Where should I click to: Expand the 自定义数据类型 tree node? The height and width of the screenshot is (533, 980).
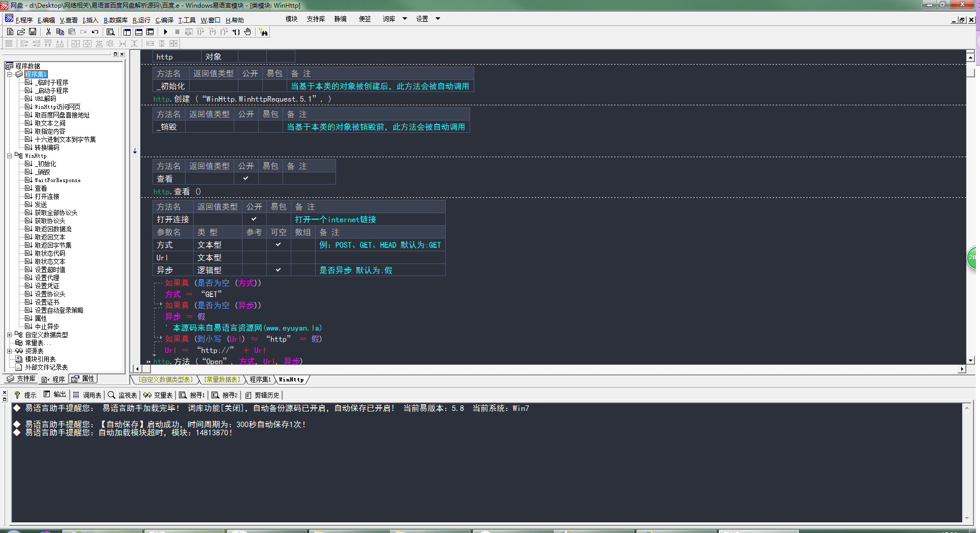(9, 335)
